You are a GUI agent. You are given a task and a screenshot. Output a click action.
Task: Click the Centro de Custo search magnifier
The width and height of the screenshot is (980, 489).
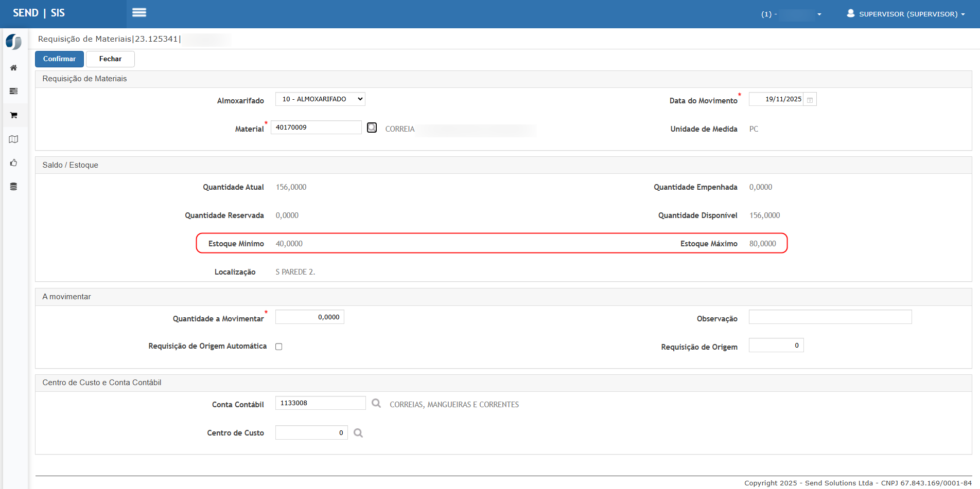358,433
